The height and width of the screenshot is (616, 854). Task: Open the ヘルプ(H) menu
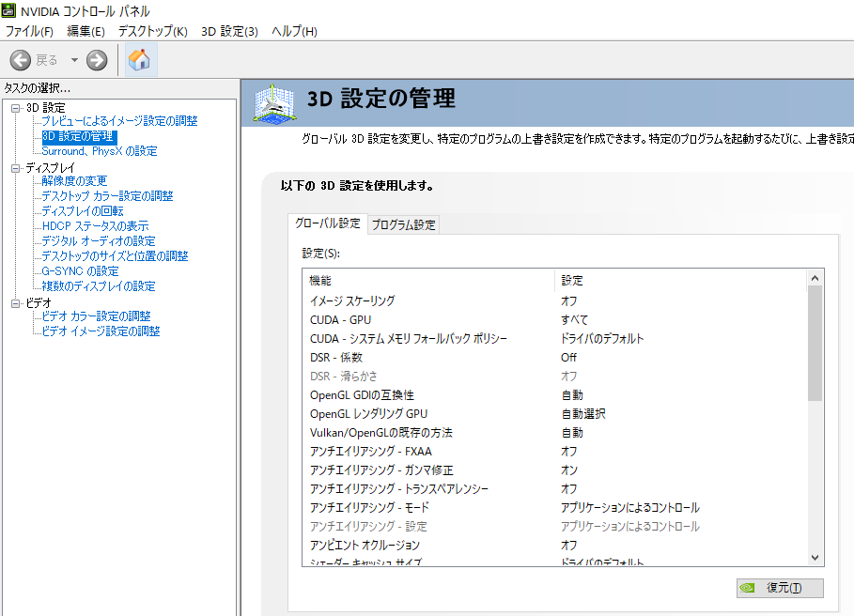(294, 32)
